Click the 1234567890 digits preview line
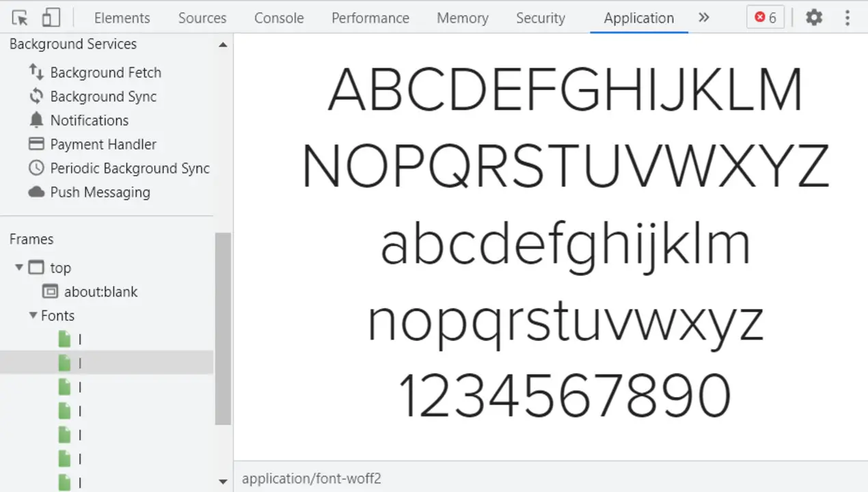 coord(565,396)
